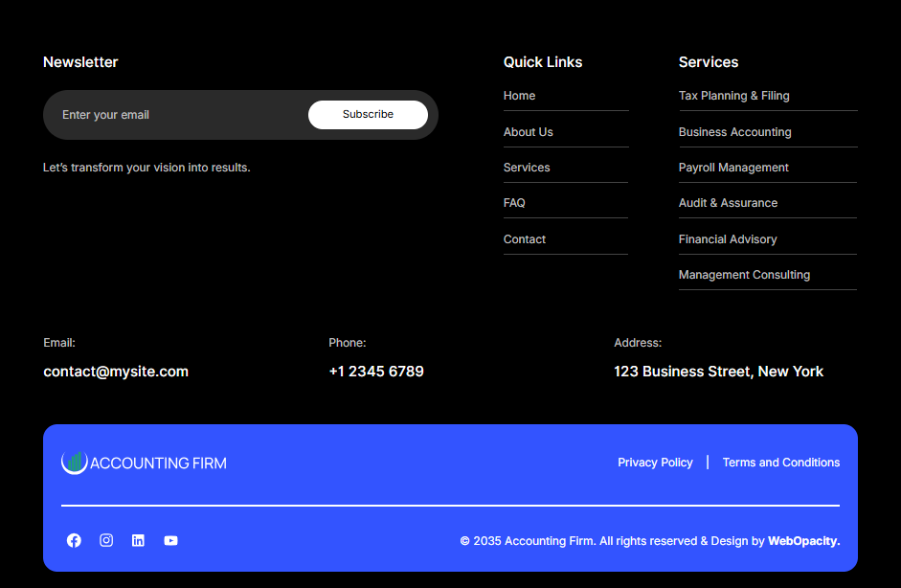Screen dimensions: 901x588
Task: Open the Instagram social icon
Action: pos(106,540)
